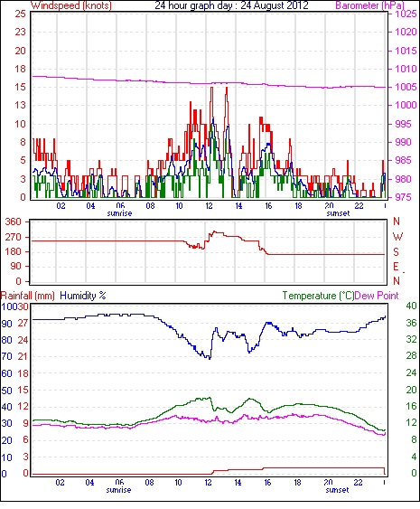Click the sunrise label under the wind graph

coord(119,213)
